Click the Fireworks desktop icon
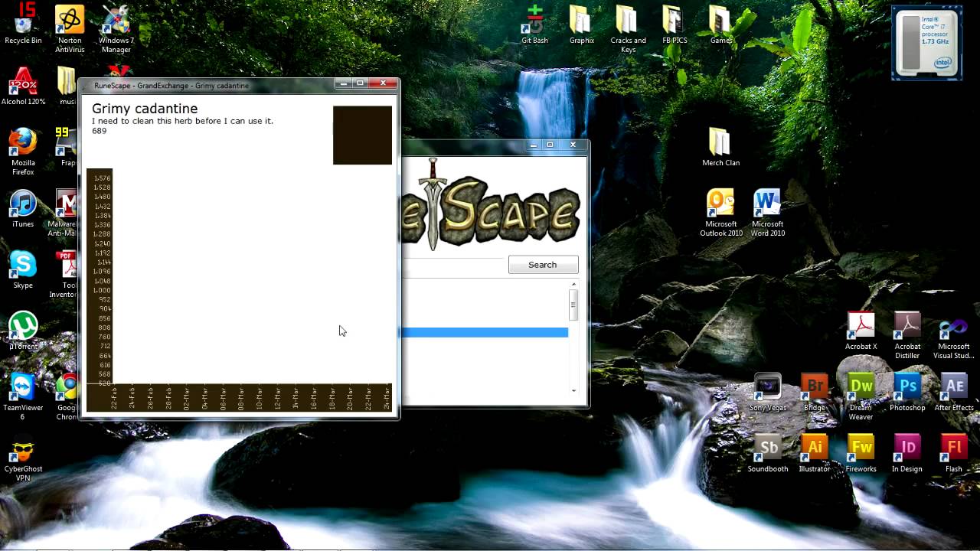Viewport: 980px width, 551px height. [861, 453]
